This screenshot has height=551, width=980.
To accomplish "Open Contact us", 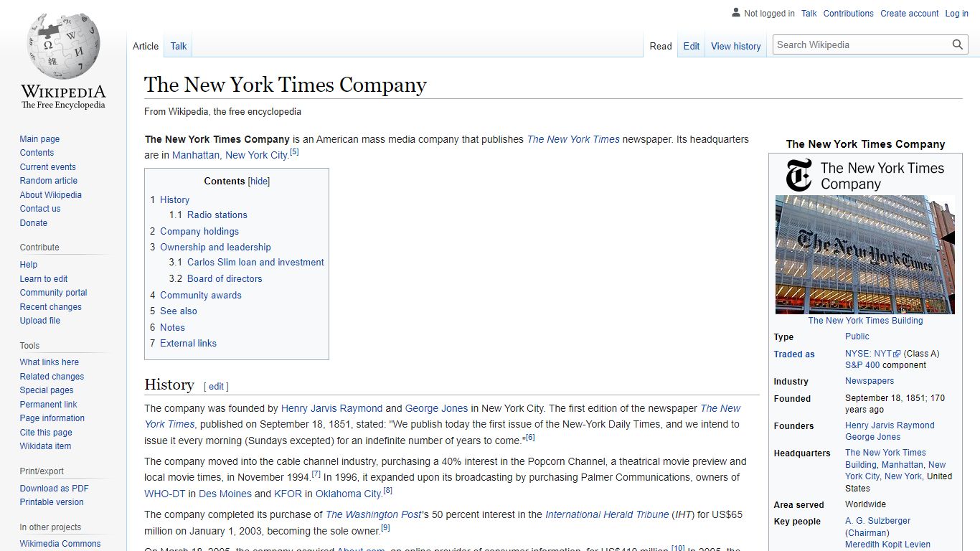I will point(40,209).
